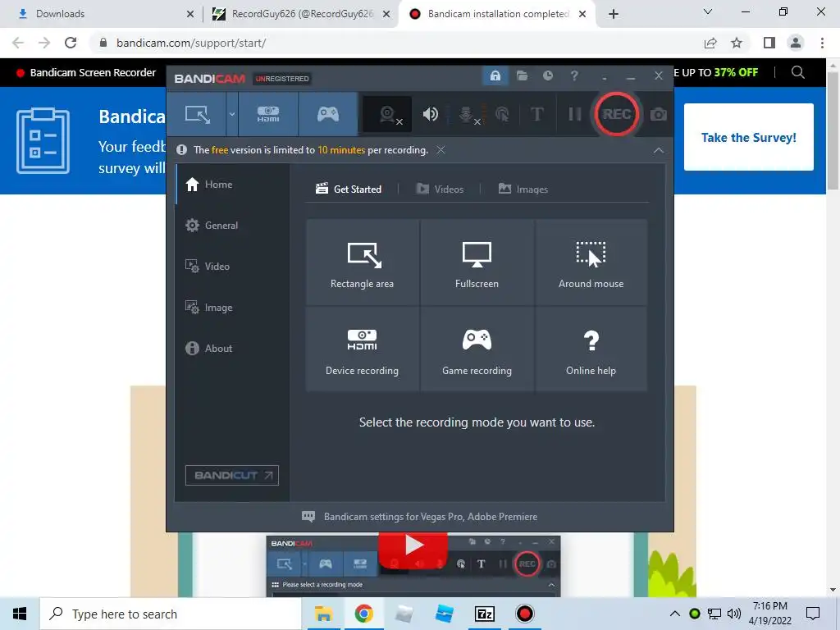Open a new browser tab

point(614,14)
